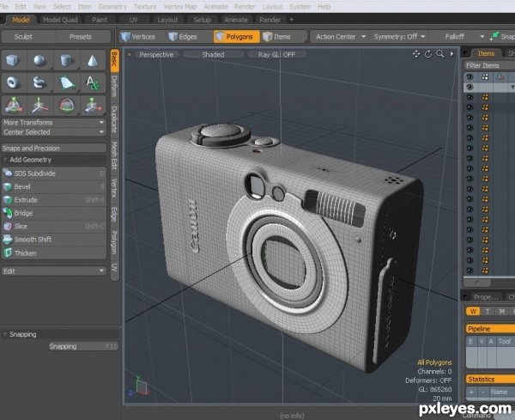Open the Geometry menu

112,7
